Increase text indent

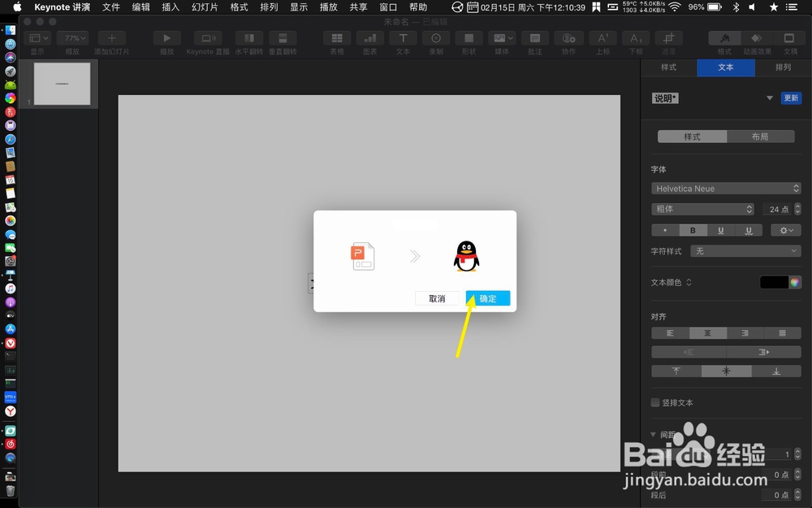point(764,352)
